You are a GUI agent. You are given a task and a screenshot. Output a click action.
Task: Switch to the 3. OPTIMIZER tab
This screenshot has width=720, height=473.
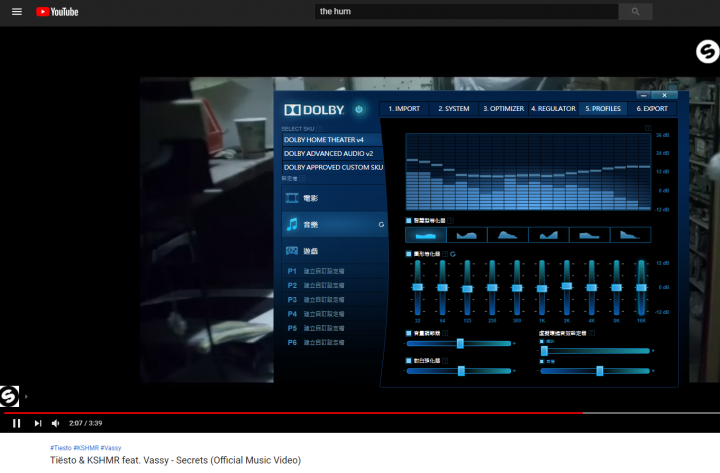pos(504,108)
